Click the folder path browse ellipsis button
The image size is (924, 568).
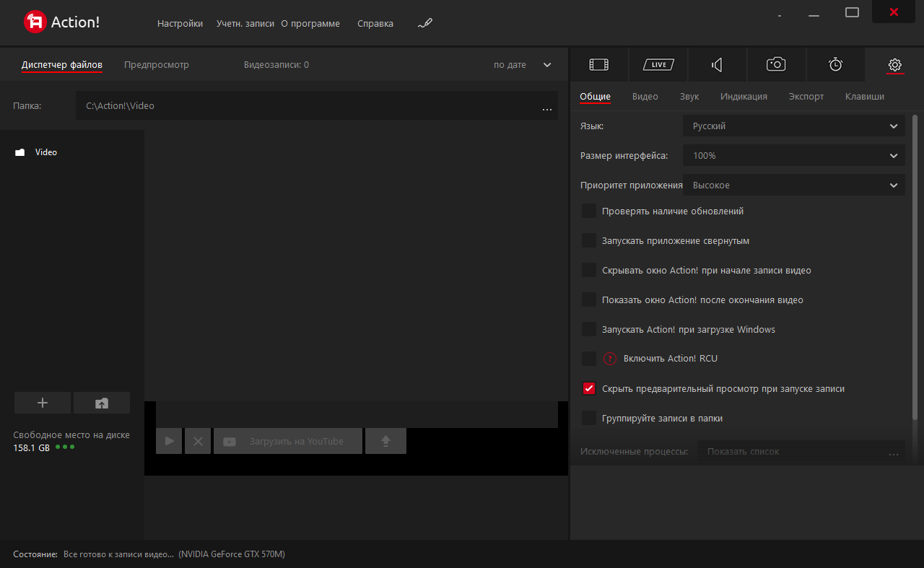[546, 108]
